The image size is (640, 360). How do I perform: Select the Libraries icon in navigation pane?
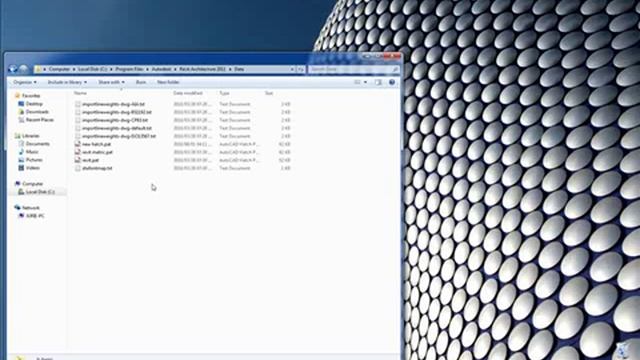tap(17, 136)
